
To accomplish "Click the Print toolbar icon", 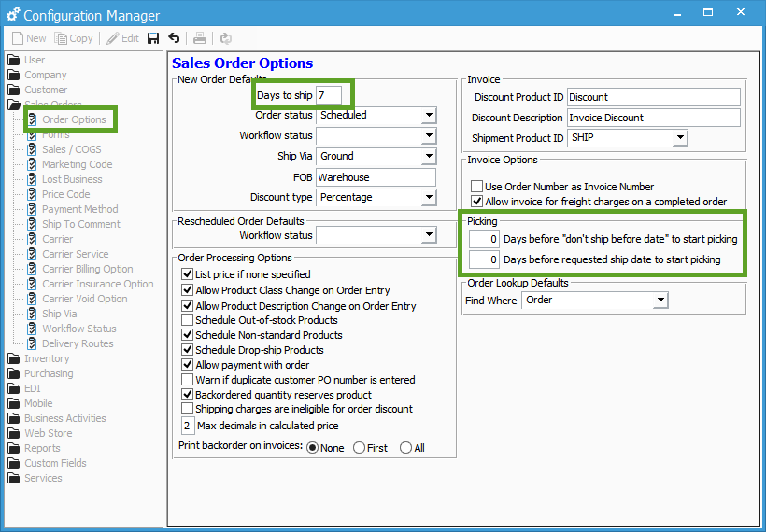I will (200, 38).
